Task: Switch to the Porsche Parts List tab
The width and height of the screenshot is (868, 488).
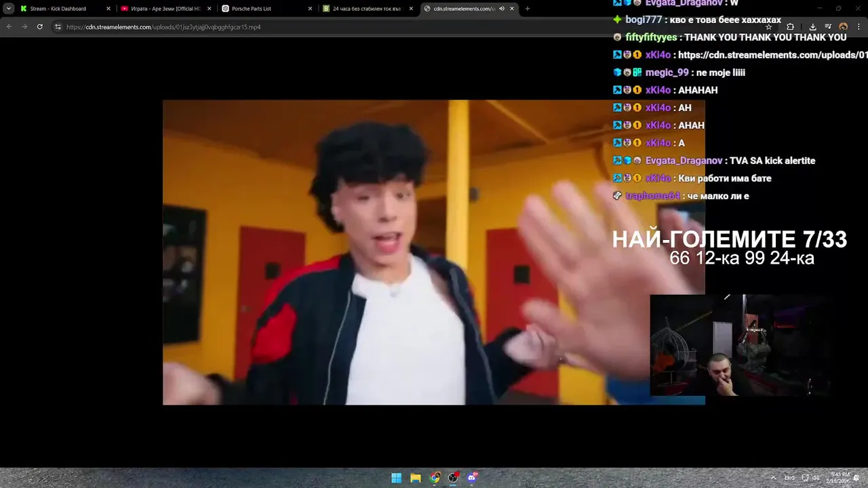Action: point(267,9)
